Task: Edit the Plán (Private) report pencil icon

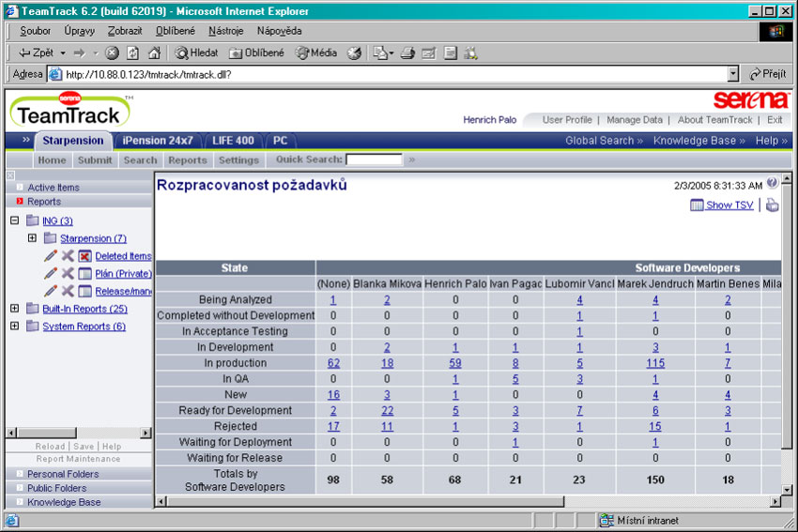Action: [51, 274]
